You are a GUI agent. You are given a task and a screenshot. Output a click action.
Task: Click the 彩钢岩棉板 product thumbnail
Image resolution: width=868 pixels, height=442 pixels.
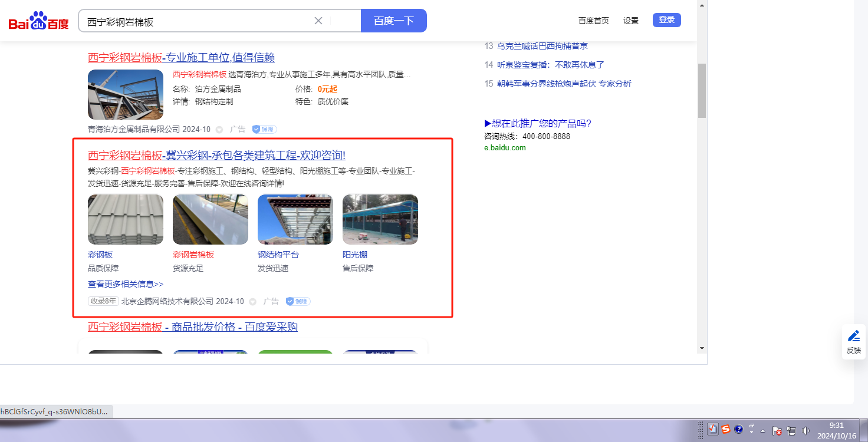point(211,219)
